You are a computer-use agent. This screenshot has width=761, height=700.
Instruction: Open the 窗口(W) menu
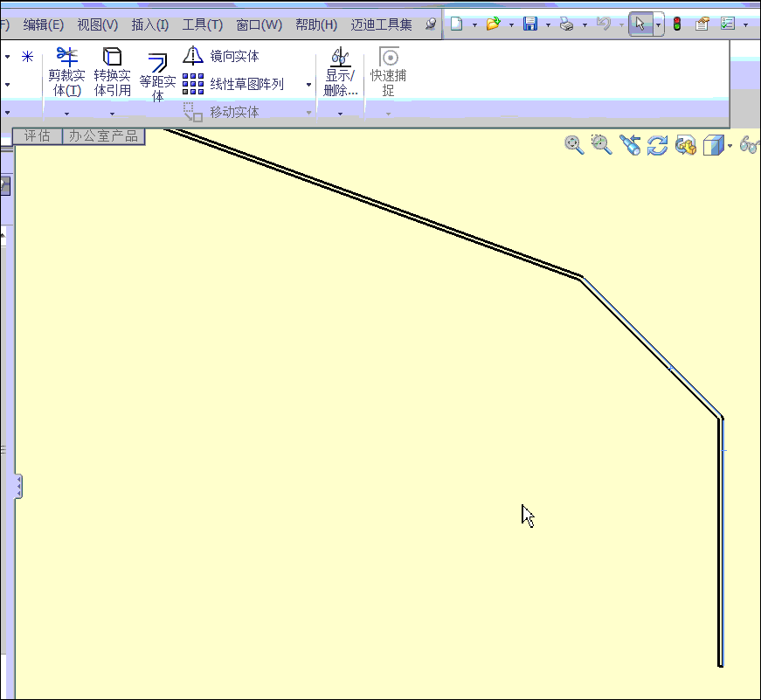[259, 24]
